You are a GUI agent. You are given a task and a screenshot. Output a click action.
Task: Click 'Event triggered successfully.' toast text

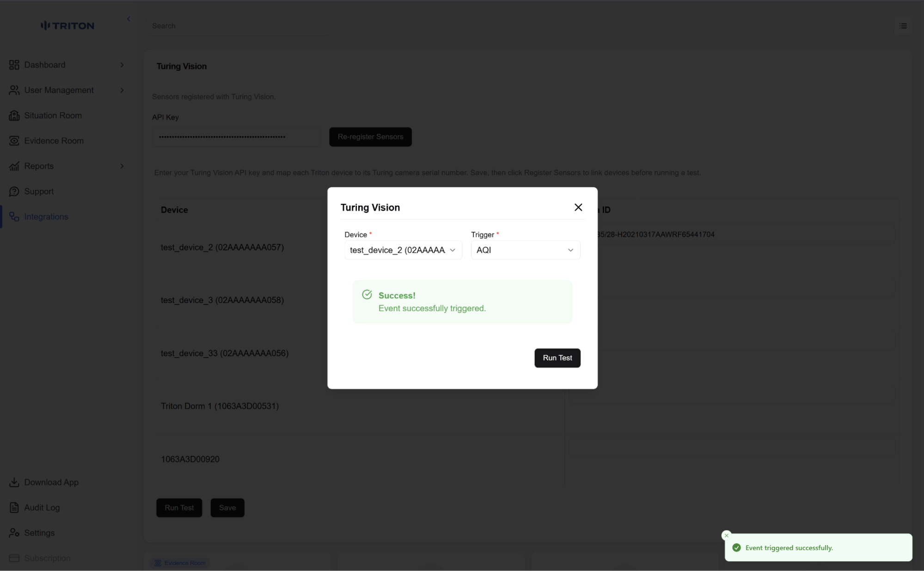(x=789, y=548)
